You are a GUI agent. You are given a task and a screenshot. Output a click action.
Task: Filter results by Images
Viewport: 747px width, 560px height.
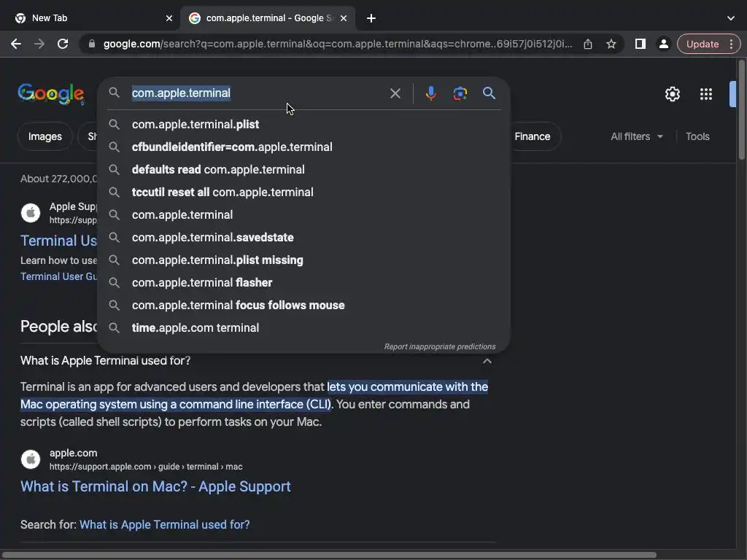coord(44,136)
